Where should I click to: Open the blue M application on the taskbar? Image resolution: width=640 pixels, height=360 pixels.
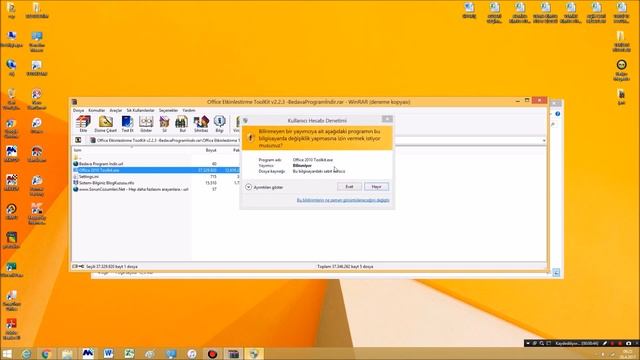88,354
